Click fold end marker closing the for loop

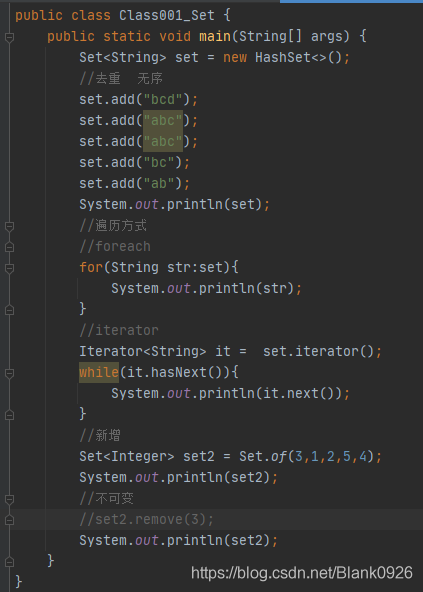click(x=9, y=310)
